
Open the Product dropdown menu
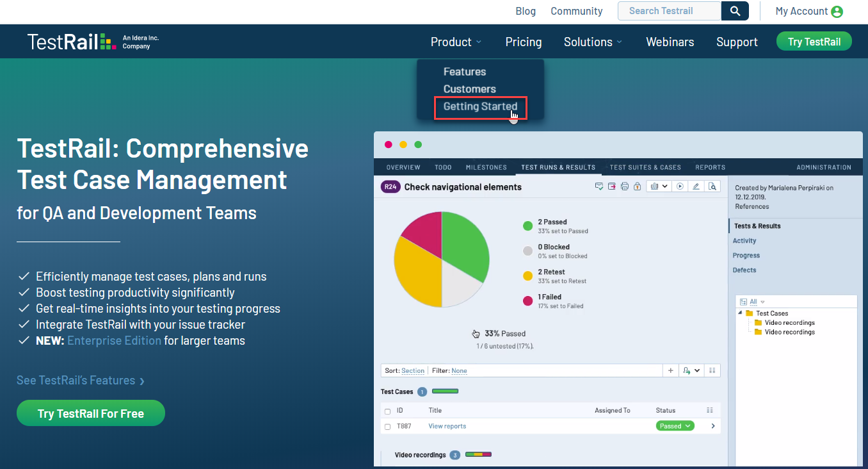click(456, 42)
